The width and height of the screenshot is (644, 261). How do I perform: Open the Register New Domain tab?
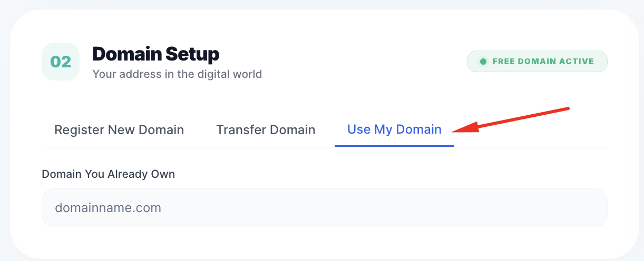pos(119,129)
